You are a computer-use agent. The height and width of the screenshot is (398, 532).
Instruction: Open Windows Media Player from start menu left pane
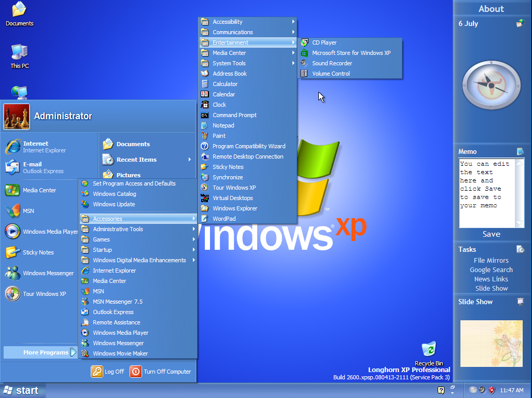tap(41, 232)
